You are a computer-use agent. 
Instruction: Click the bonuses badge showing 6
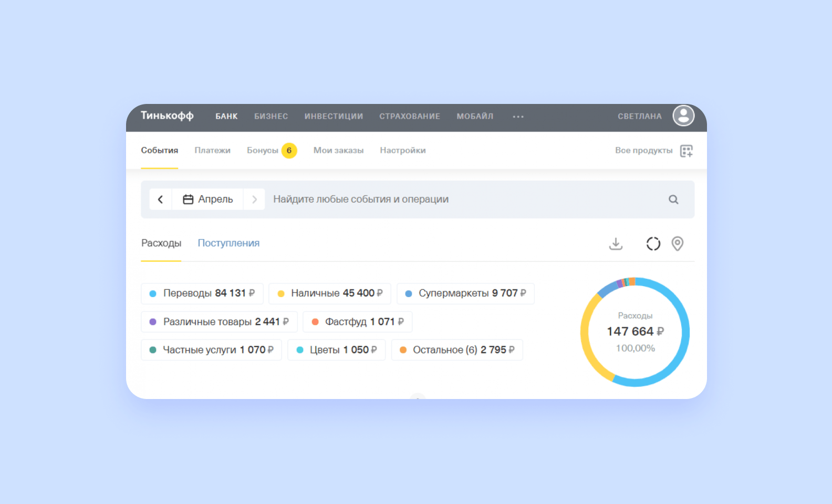[289, 150]
